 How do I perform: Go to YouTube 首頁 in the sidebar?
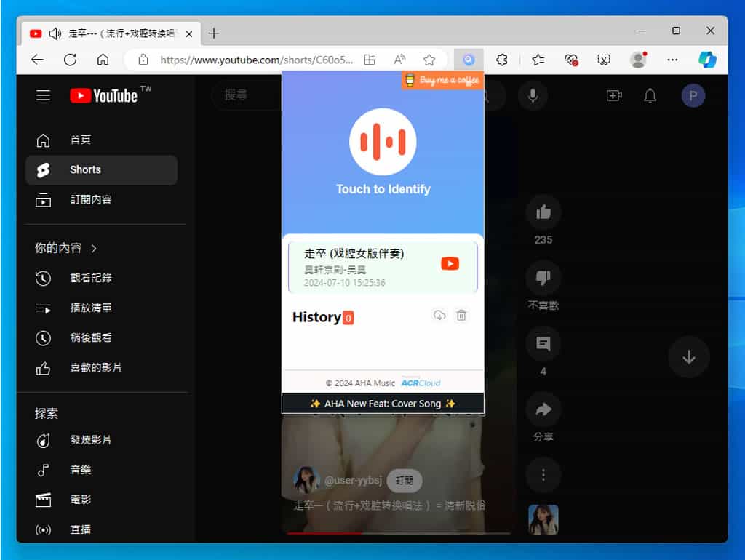[x=102, y=140]
